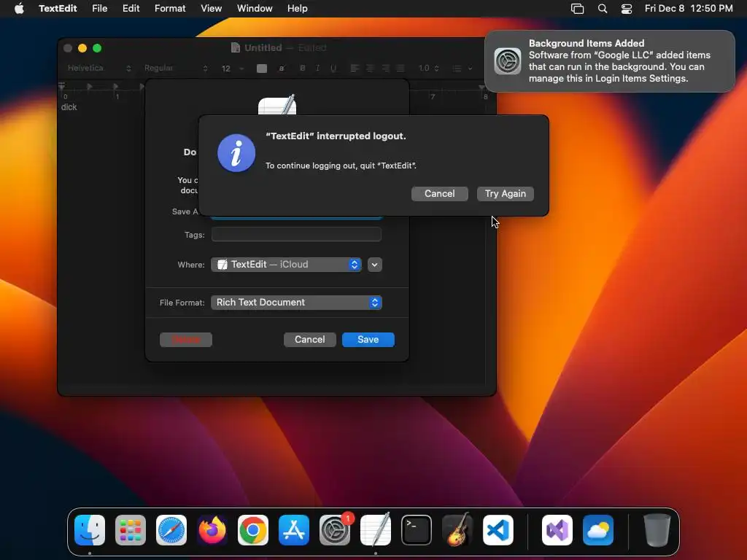
Task: Center text in TextEdit toolbar
Action: click(x=370, y=68)
